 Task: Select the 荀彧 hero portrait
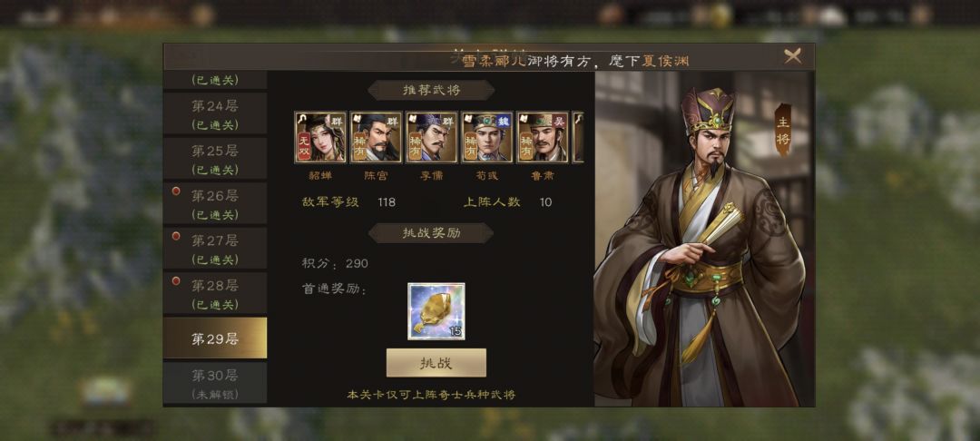[487, 137]
